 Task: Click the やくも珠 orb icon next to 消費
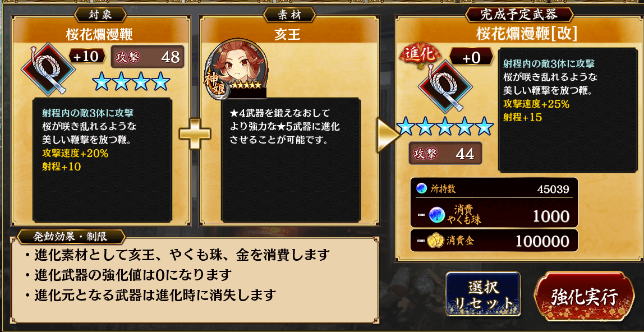[x=438, y=215]
